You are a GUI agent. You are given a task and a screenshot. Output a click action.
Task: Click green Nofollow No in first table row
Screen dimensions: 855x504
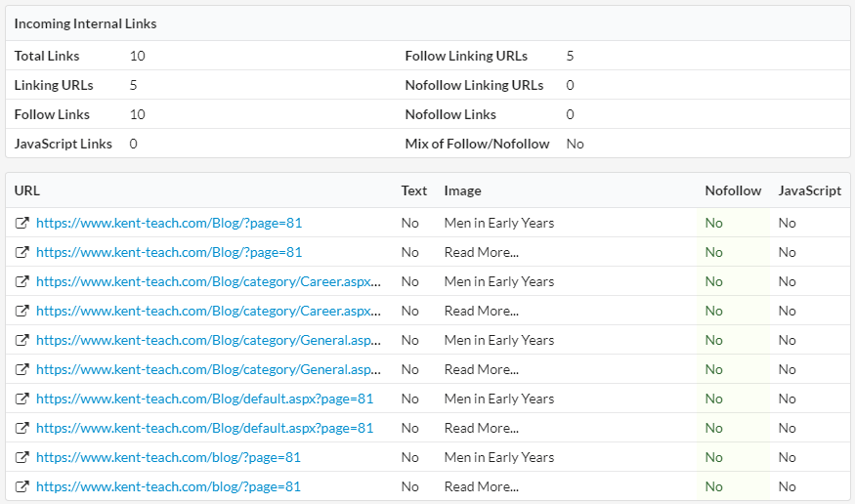coord(713,223)
